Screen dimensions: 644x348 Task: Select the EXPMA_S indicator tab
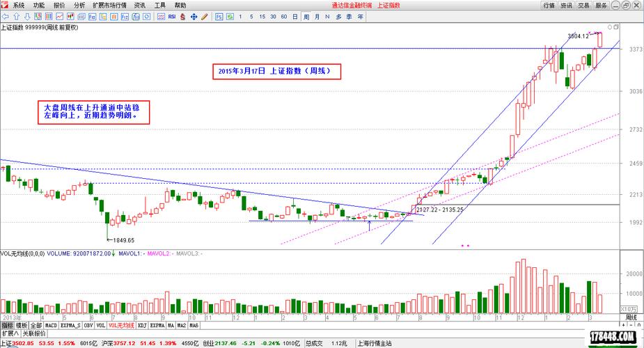tap(70, 326)
